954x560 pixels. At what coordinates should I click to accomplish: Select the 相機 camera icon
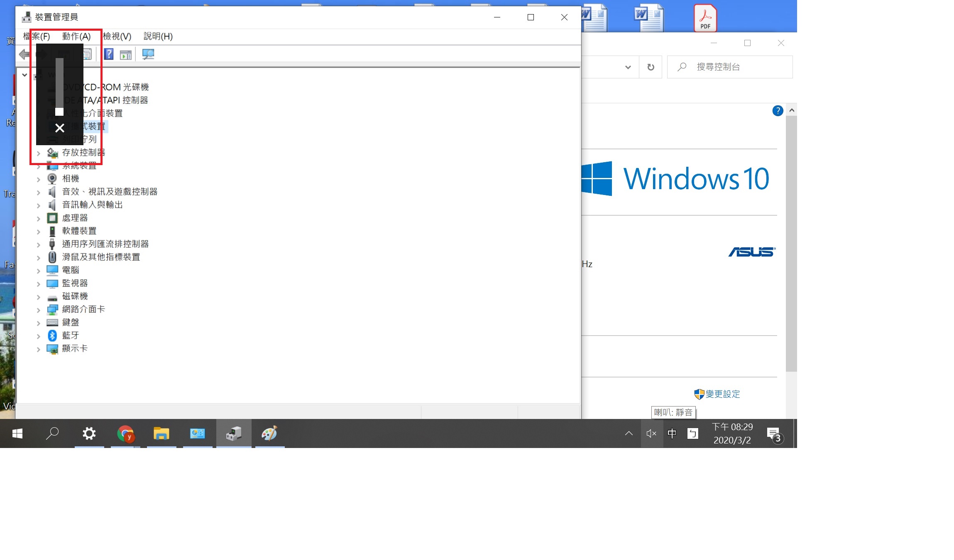(52, 179)
